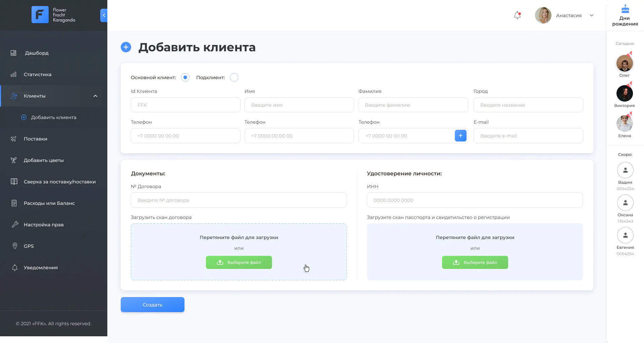Focus the Id Клиента FFK field

pos(185,105)
